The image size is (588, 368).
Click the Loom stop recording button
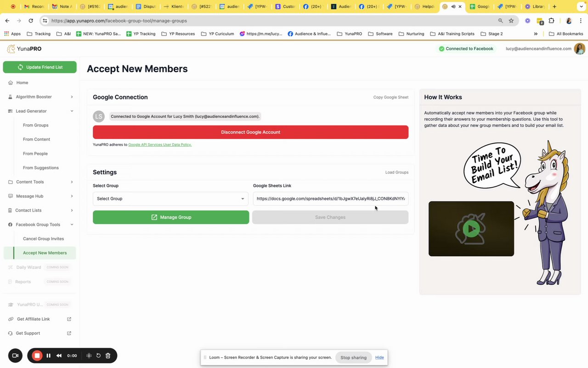[37, 356]
